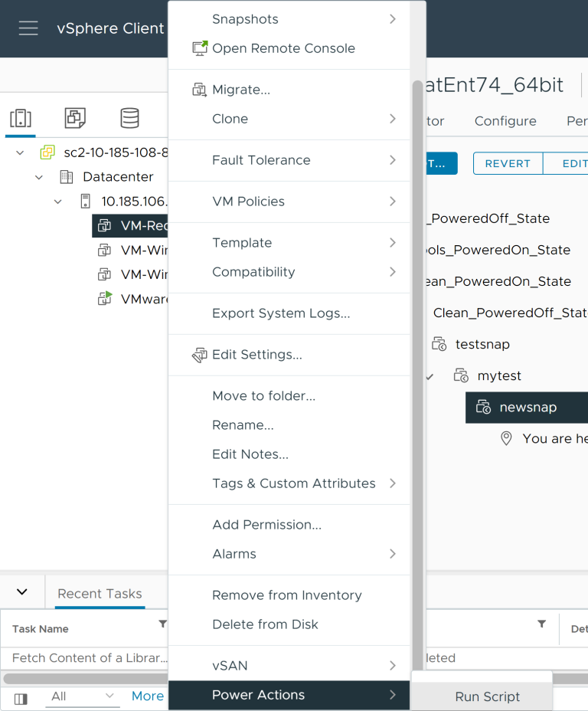Select the testsnap snapshot
The image size is (588, 711).
pyautogui.click(x=482, y=344)
